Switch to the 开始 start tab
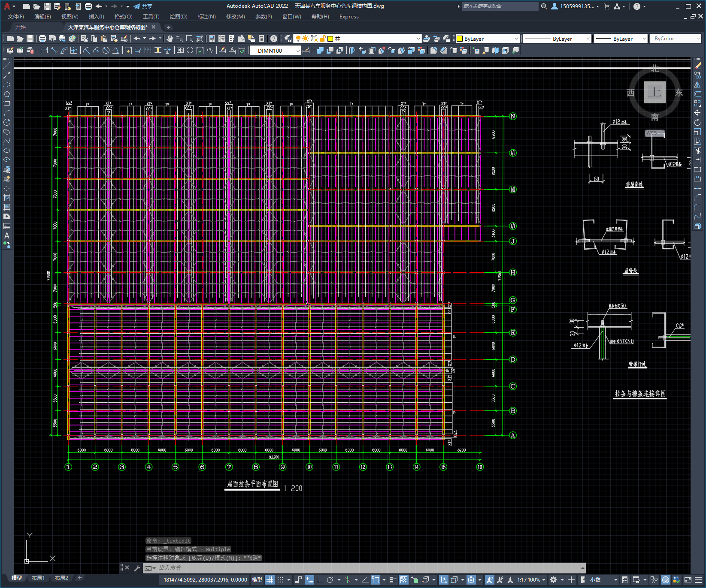706x588 pixels. pos(21,27)
